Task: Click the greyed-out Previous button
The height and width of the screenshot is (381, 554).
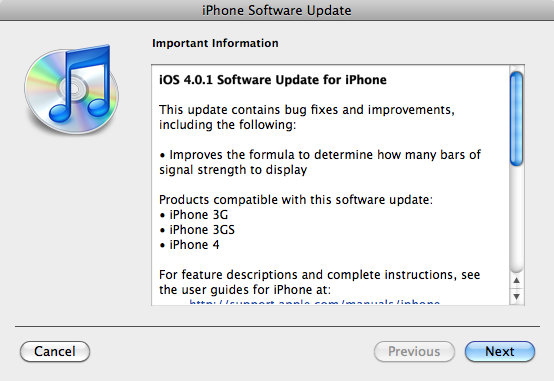Action: [x=414, y=351]
